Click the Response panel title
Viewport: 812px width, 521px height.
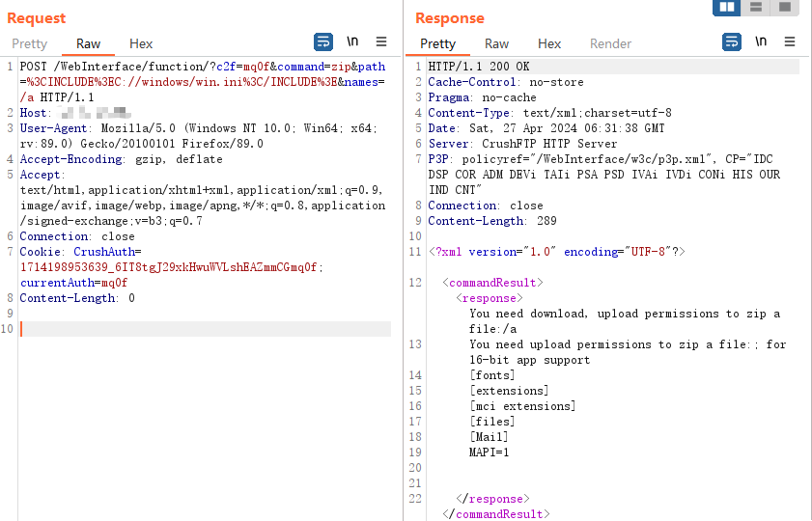click(x=450, y=18)
